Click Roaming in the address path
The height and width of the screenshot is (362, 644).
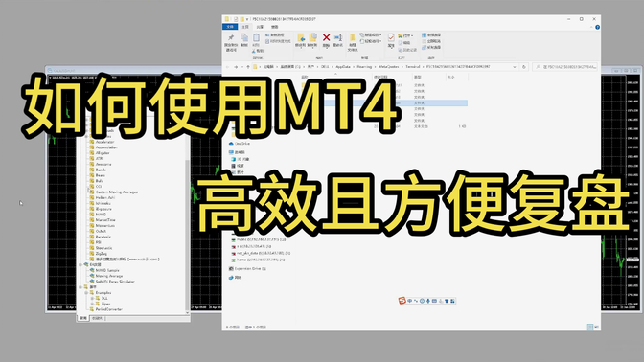(x=364, y=66)
